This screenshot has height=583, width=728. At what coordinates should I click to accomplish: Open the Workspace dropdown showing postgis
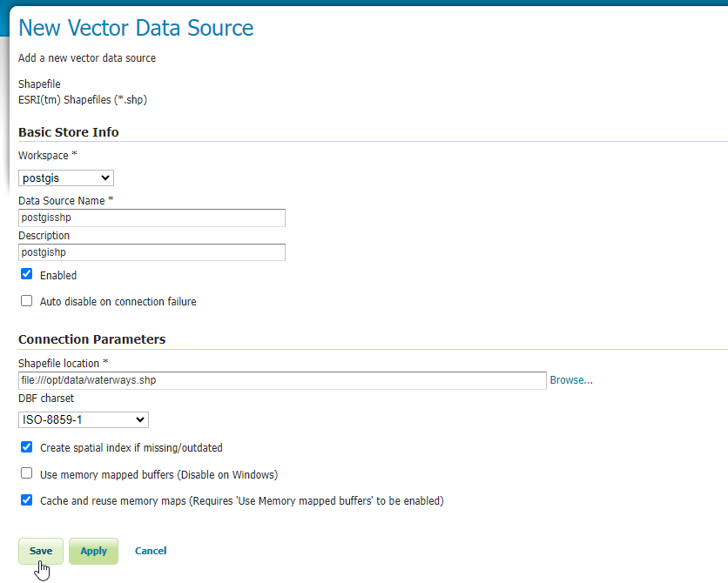66,178
